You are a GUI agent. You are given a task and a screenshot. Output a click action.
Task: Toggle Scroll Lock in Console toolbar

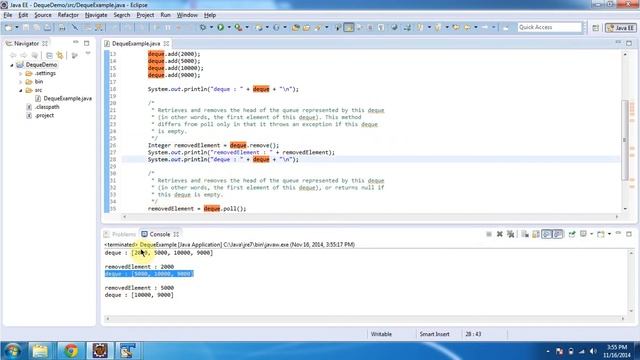pos(536,234)
